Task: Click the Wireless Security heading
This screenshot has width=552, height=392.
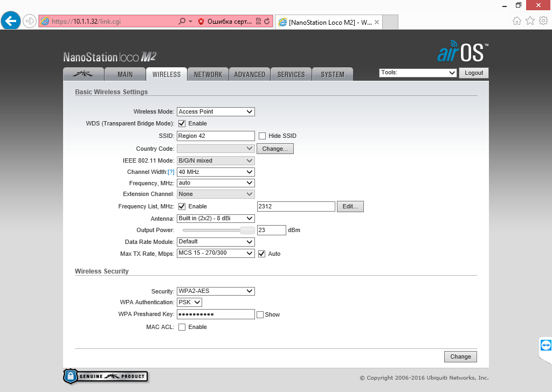Action: click(102, 271)
